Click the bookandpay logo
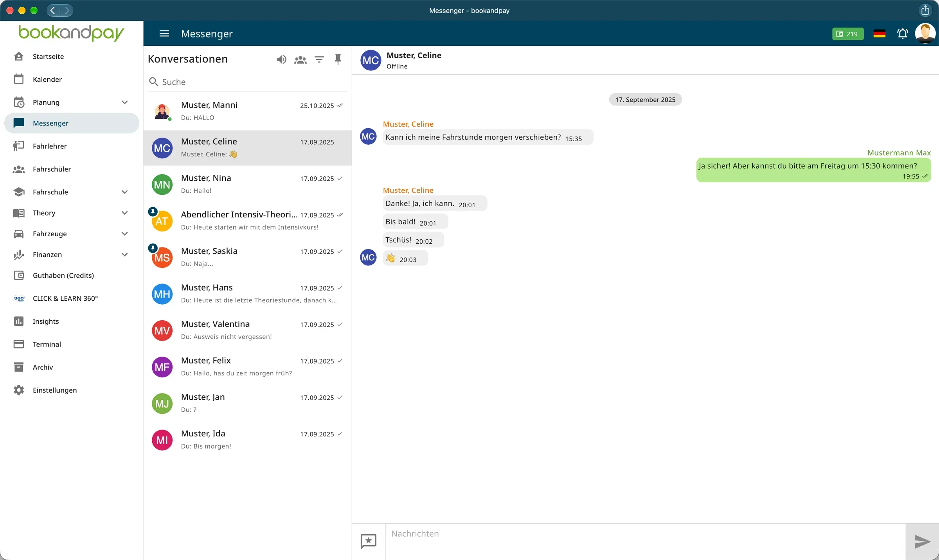 pos(71,33)
